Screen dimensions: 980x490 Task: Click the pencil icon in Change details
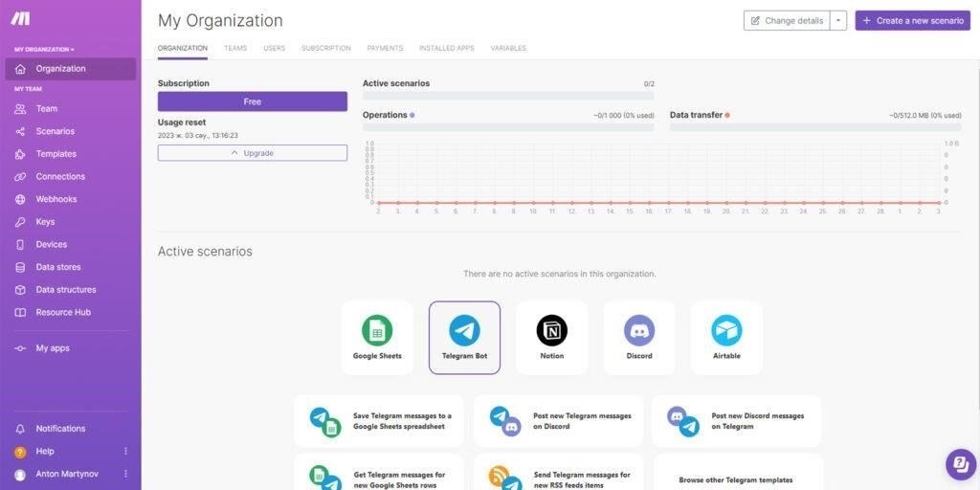click(x=755, y=21)
